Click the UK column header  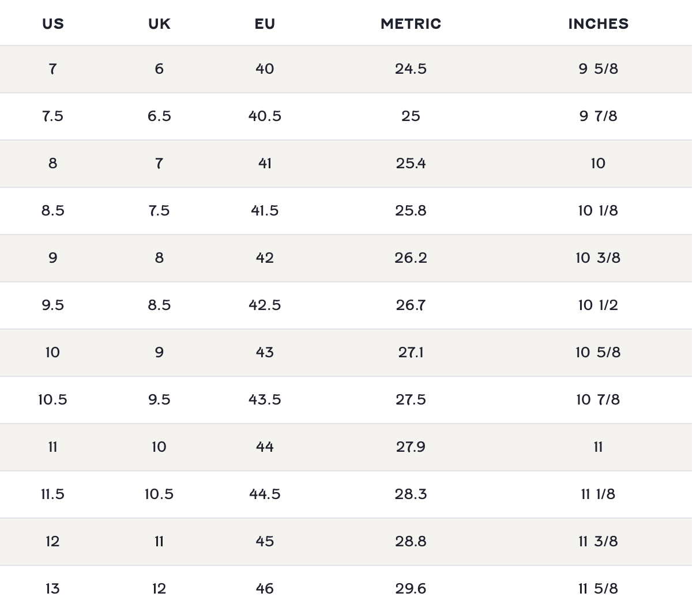[x=159, y=24]
